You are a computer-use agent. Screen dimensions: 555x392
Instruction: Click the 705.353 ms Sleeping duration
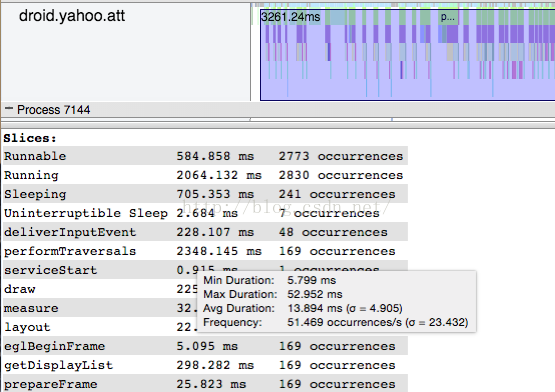[215, 194]
